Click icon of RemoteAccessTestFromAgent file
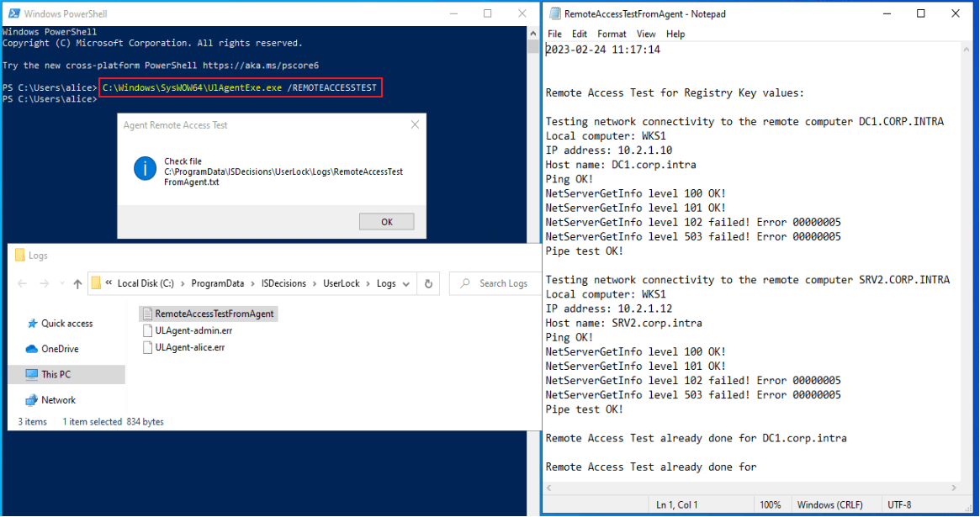Viewport: 980px width, 517px height. [147, 314]
